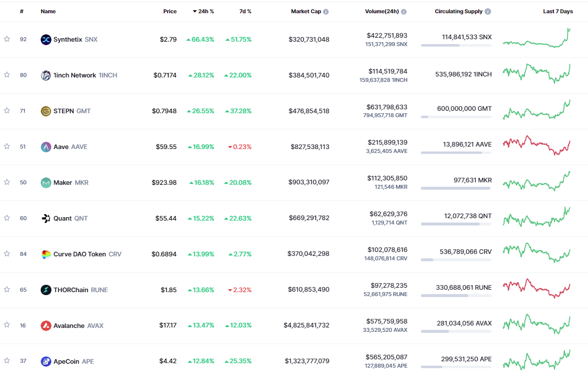The image size is (588, 375).
Task: Click THORChain 7d change 2.32%
Action: pos(240,290)
